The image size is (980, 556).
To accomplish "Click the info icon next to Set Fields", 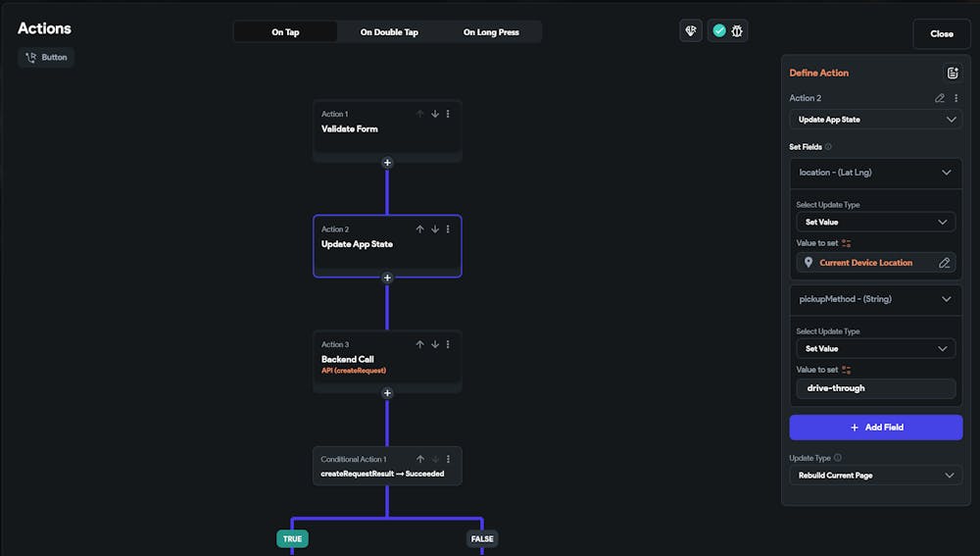I will [x=828, y=147].
